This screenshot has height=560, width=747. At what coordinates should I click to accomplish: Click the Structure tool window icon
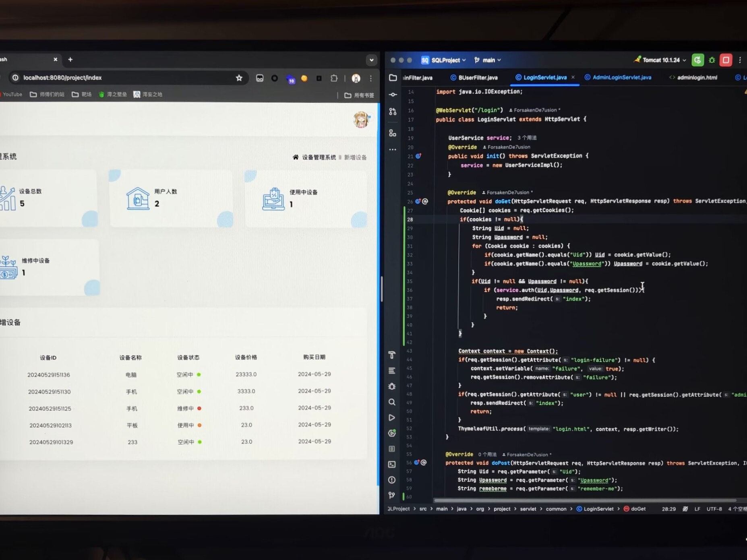pos(393,133)
